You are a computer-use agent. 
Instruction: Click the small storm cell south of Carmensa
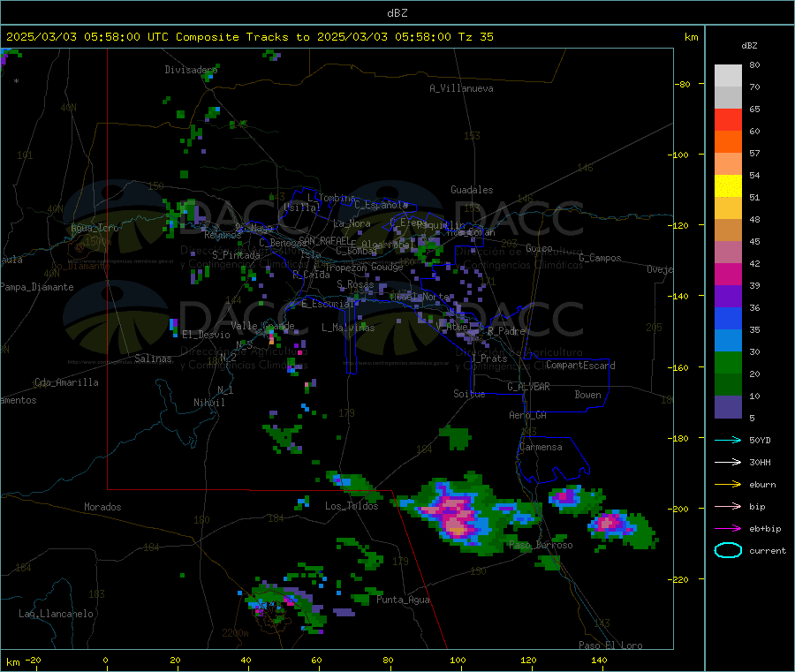(x=575, y=499)
